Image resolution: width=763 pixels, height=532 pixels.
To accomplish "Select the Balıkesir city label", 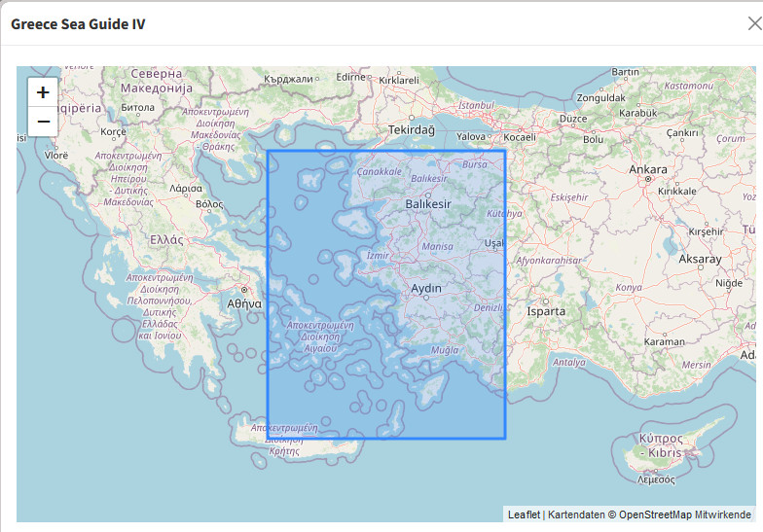I will coord(428,204).
